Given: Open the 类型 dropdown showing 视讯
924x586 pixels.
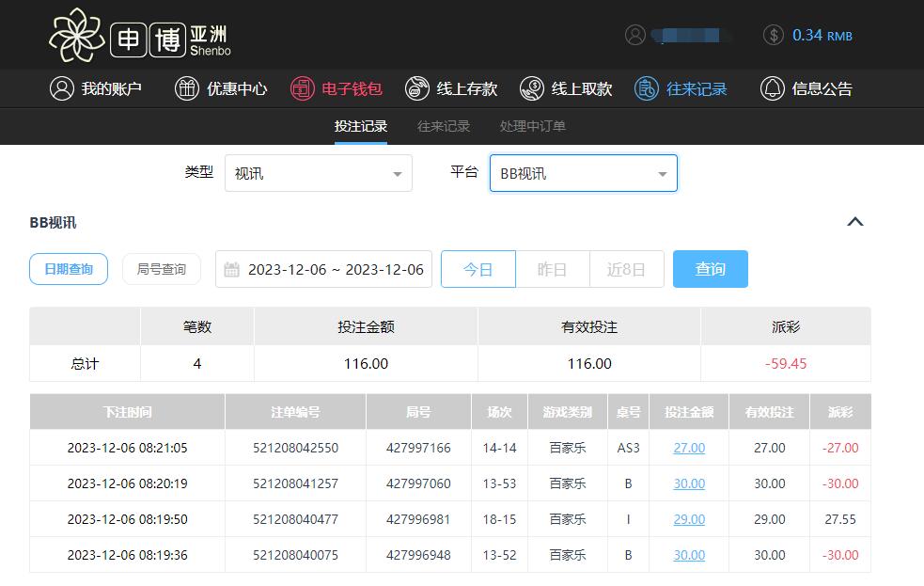Looking at the screenshot, I should (x=319, y=173).
